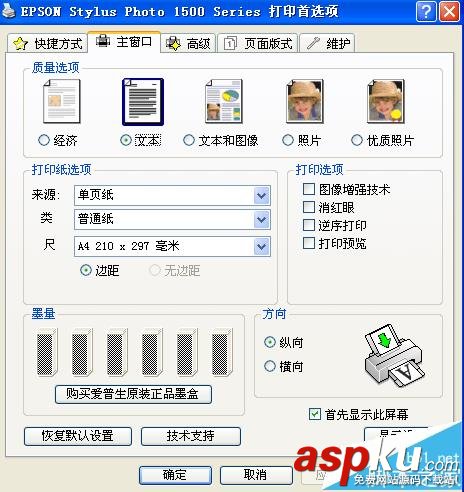
Task: Select the 经济 quality radio button
Action: tap(44, 140)
